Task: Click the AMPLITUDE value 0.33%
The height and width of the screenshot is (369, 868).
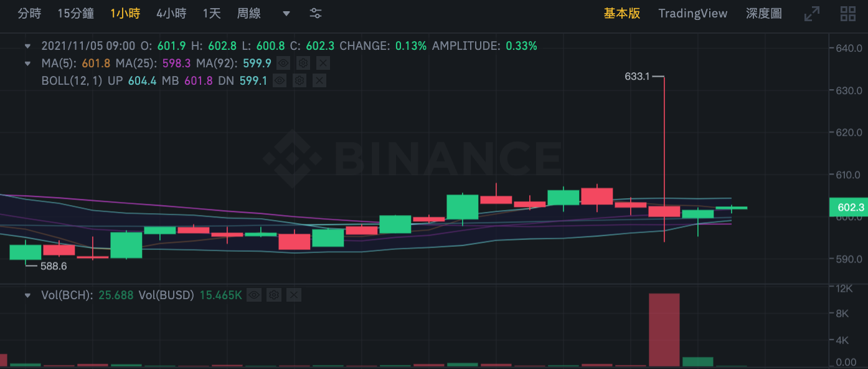Action: click(521, 46)
